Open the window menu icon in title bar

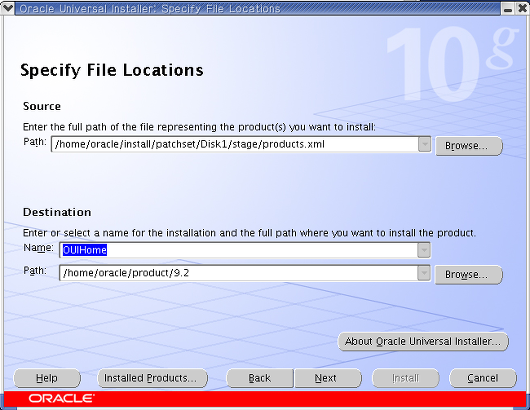click(x=7, y=8)
